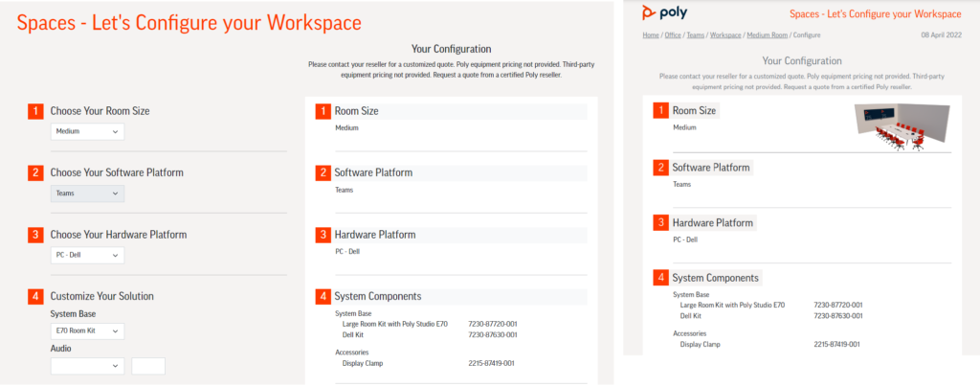The width and height of the screenshot is (980, 387).
Task: Go to Home in the breadcrumb
Action: pos(651,34)
